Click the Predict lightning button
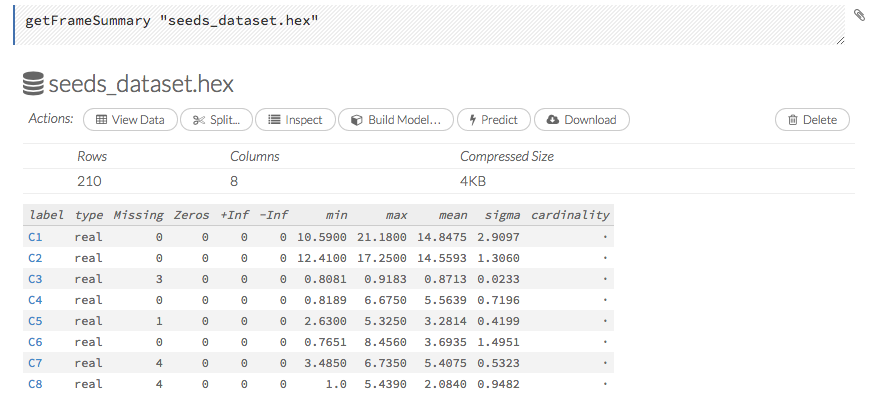 (494, 120)
